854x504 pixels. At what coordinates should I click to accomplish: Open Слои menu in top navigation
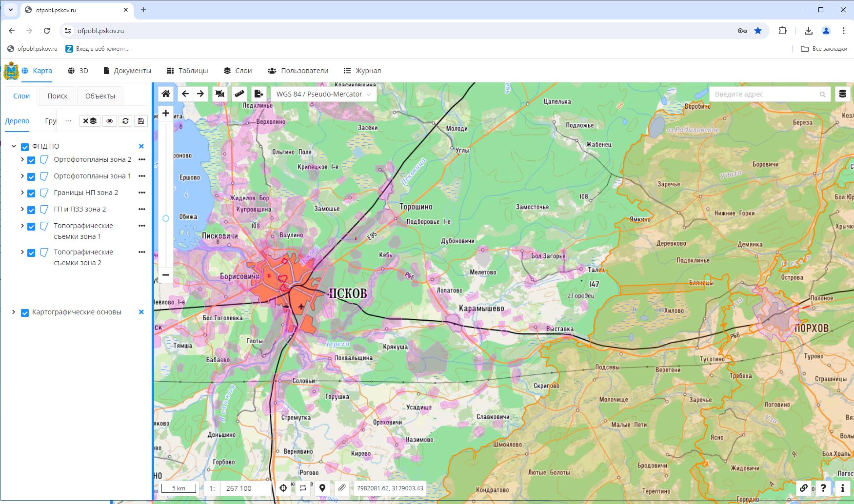[238, 71]
